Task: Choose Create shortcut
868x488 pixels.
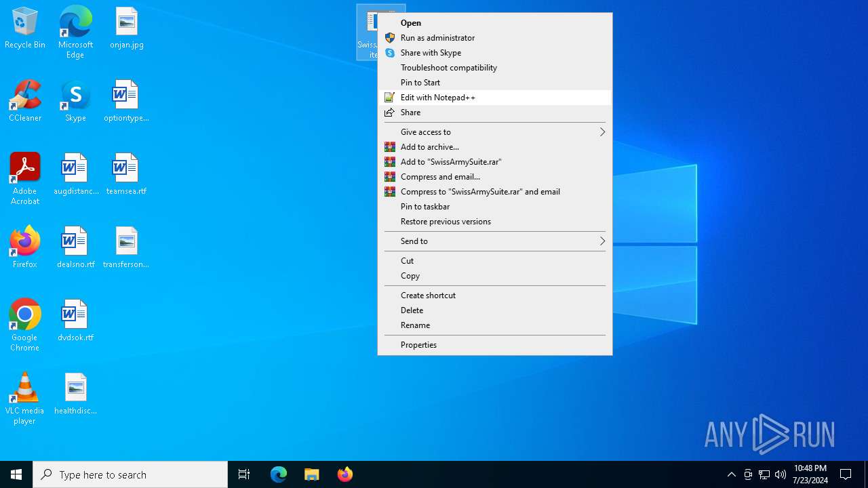Action: [x=495, y=296]
